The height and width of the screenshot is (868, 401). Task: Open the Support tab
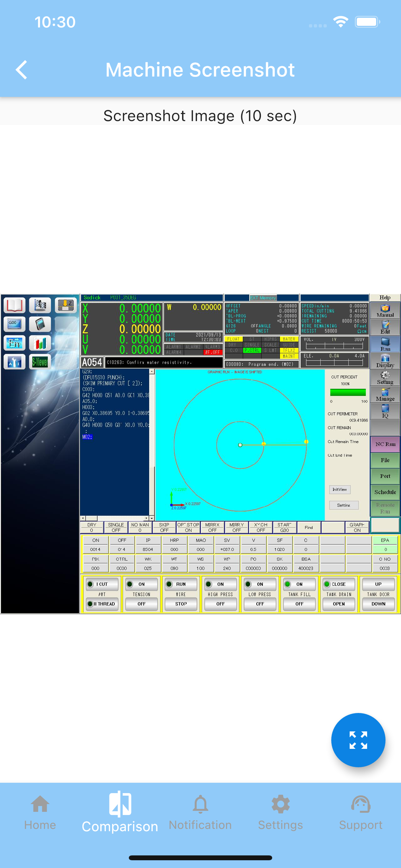tap(361, 813)
